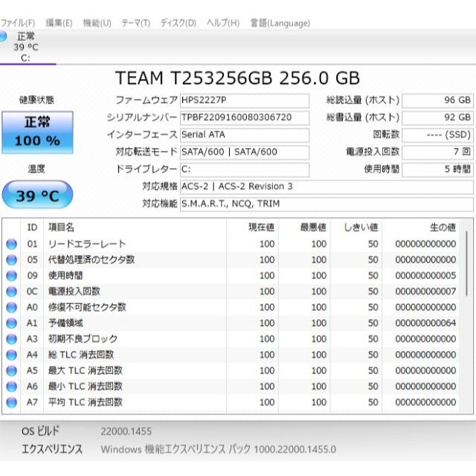Click total host reads value 96 GB
The image size is (476, 476).
[x=437, y=100]
